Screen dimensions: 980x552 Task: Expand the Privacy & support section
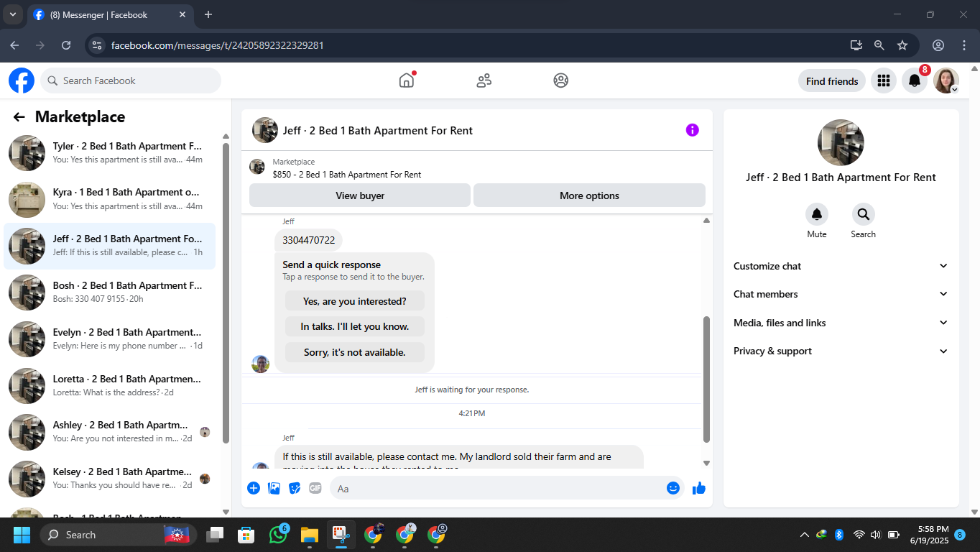coord(841,351)
